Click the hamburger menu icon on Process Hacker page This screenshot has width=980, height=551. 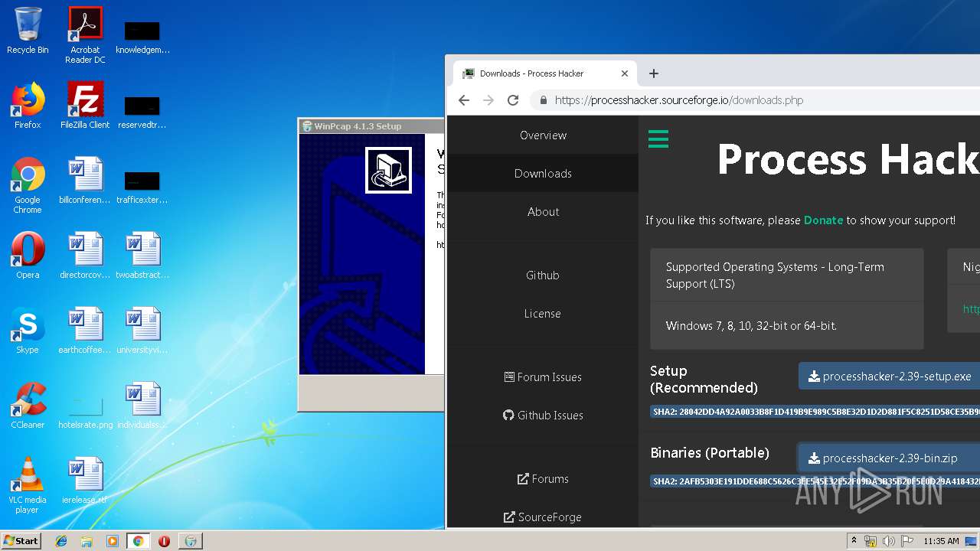coord(658,139)
